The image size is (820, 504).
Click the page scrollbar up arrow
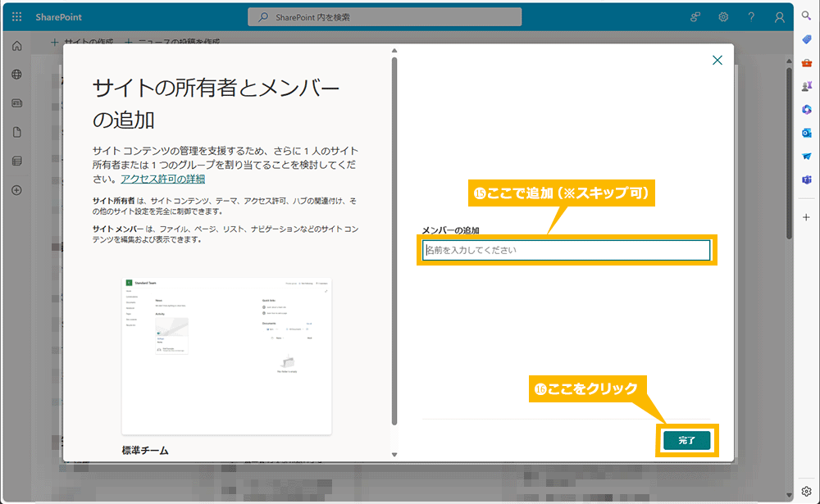click(789, 61)
